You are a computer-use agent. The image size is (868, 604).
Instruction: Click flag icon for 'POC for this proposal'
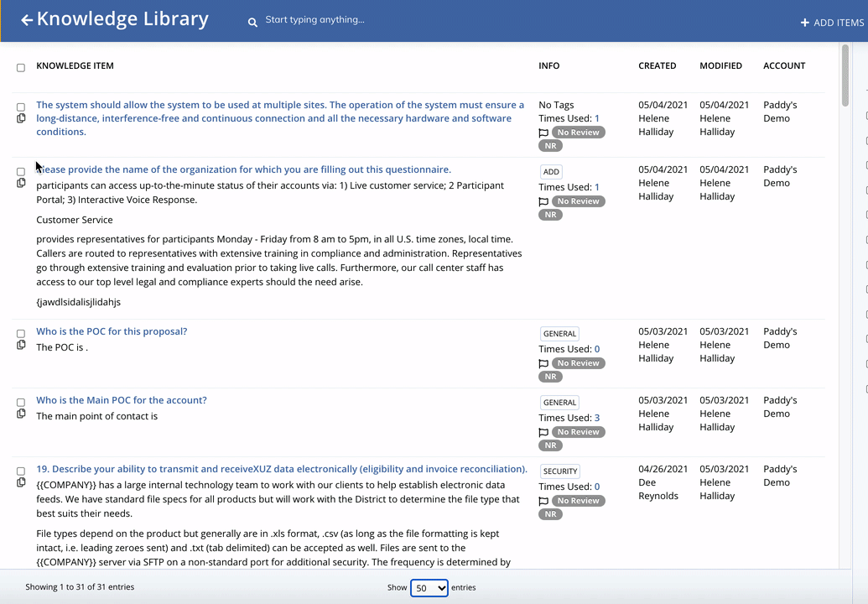tap(543, 364)
